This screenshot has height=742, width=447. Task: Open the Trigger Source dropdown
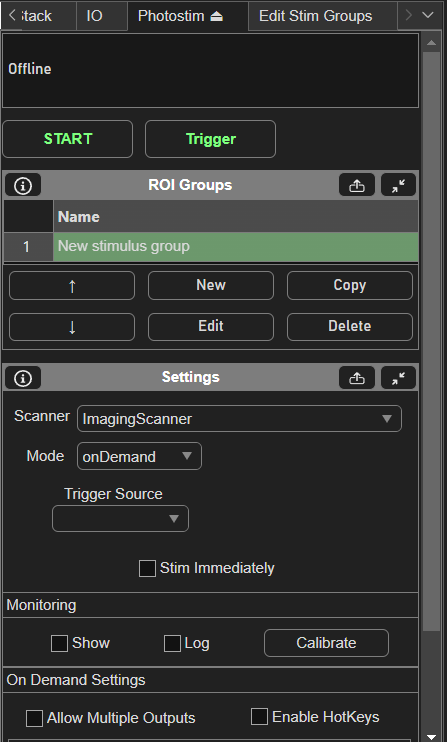[120, 519]
